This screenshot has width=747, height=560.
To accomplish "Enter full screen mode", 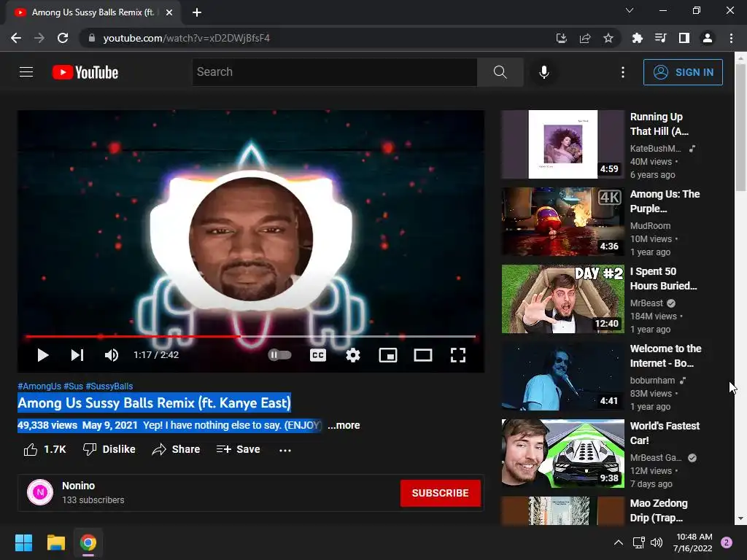I will (458, 355).
